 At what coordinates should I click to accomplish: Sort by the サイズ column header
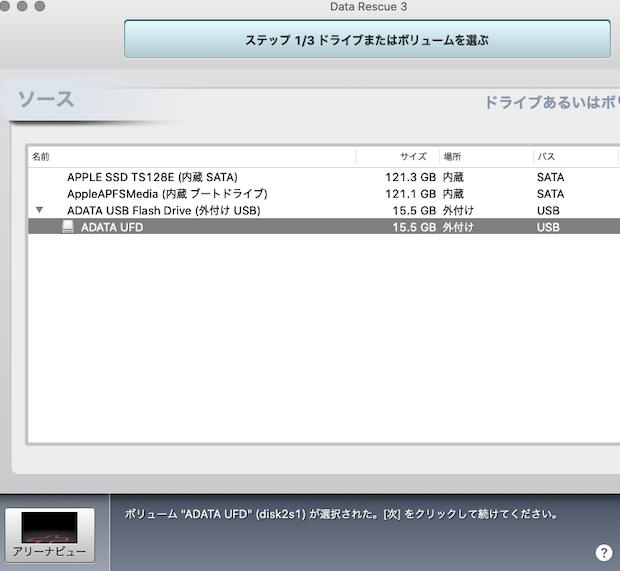(398, 157)
